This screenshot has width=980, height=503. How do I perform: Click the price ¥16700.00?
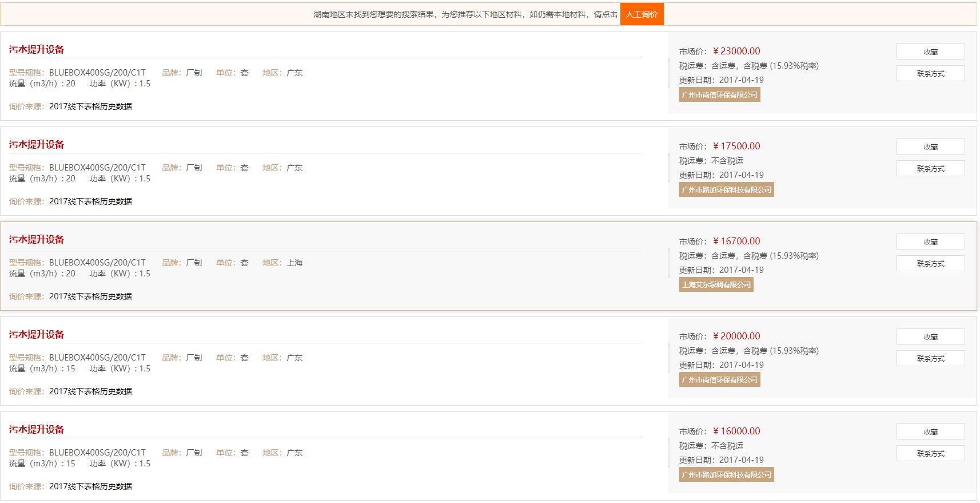[x=736, y=241]
